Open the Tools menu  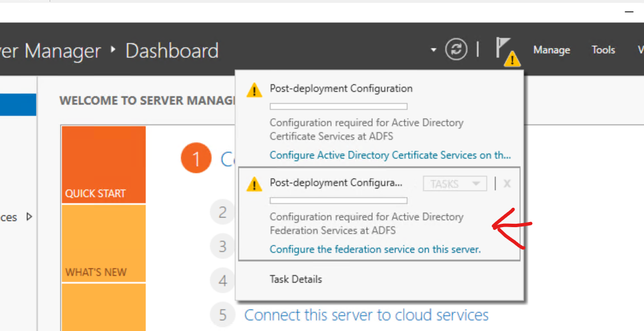(603, 50)
